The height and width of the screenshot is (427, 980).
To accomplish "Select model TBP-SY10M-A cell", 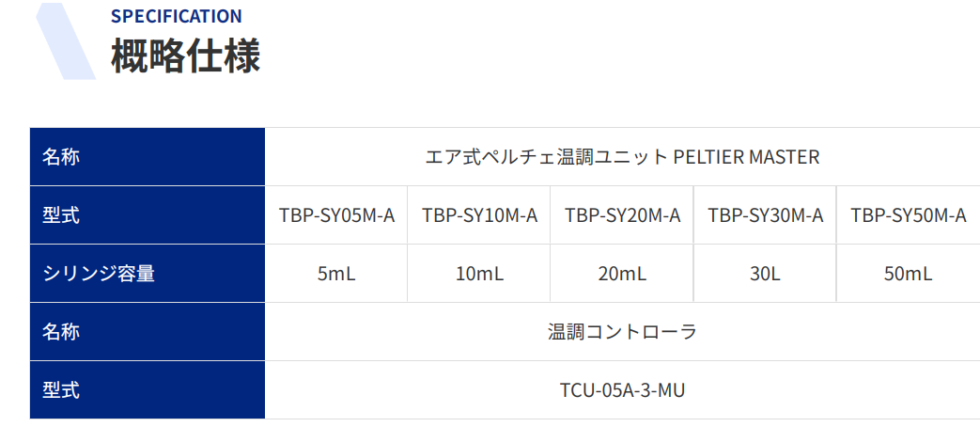I will click(479, 215).
